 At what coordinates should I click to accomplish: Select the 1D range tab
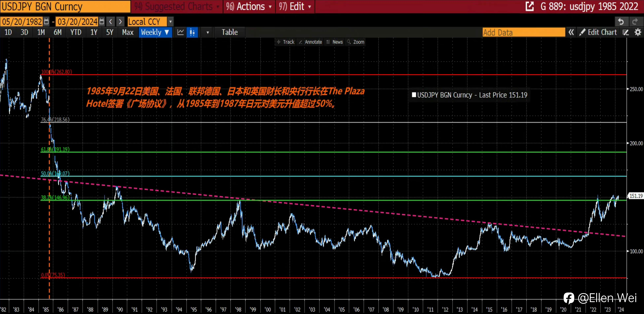click(x=8, y=32)
